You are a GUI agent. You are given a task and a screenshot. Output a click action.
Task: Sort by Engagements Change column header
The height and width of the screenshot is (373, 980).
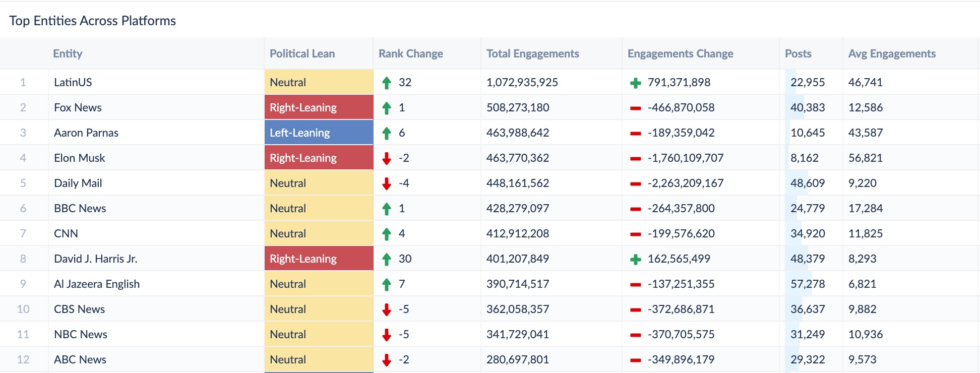[680, 53]
